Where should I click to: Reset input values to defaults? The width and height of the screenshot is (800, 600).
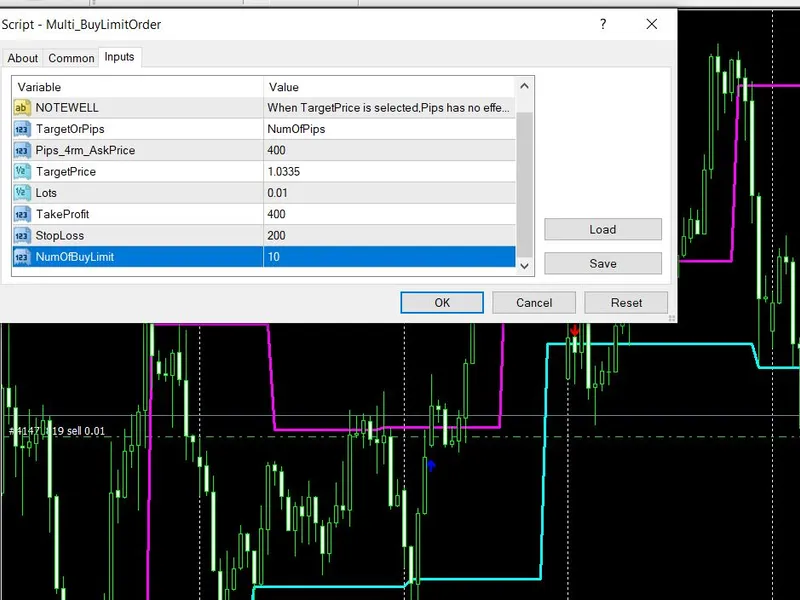coord(626,303)
